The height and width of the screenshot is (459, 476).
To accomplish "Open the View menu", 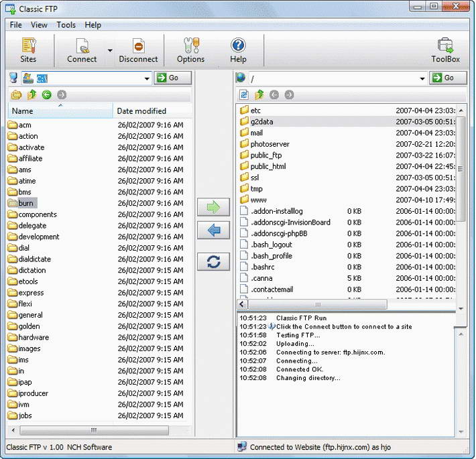I will (39, 25).
